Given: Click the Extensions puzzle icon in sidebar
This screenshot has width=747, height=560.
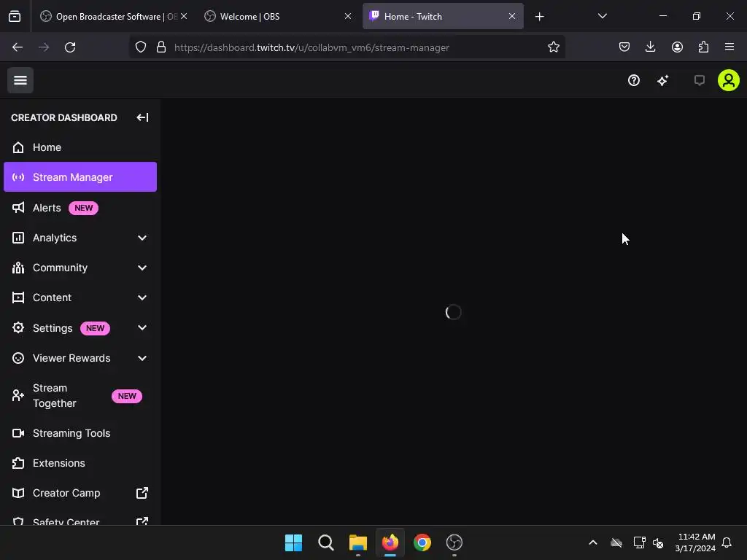Looking at the screenshot, I should pos(18,463).
